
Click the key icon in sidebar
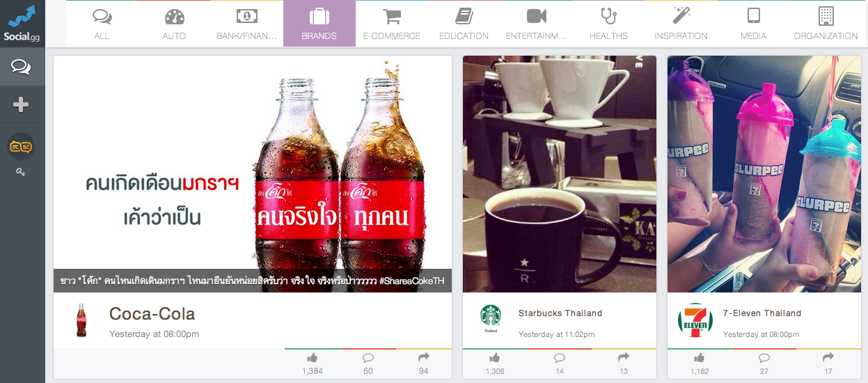click(x=21, y=171)
